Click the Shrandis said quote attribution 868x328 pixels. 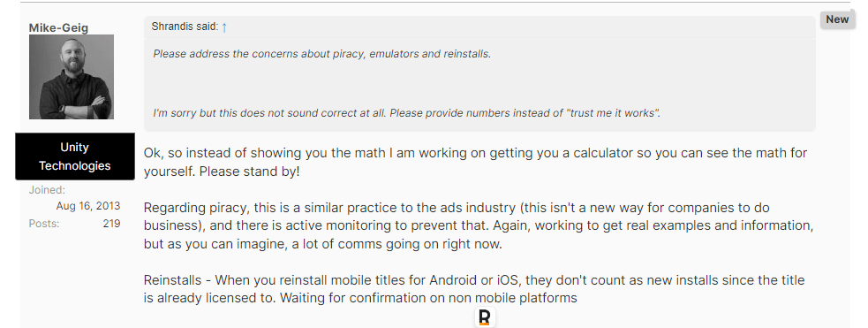[185, 27]
